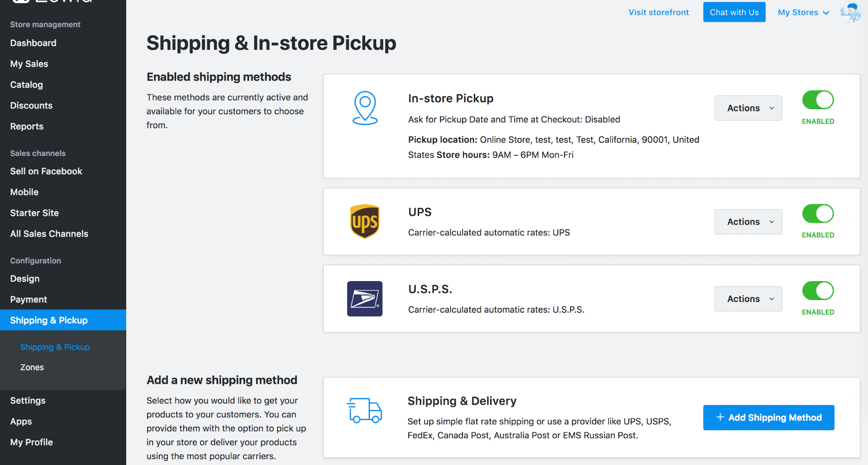The image size is (868, 465).
Task: Expand the My Stores dropdown menu
Action: pos(803,13)
